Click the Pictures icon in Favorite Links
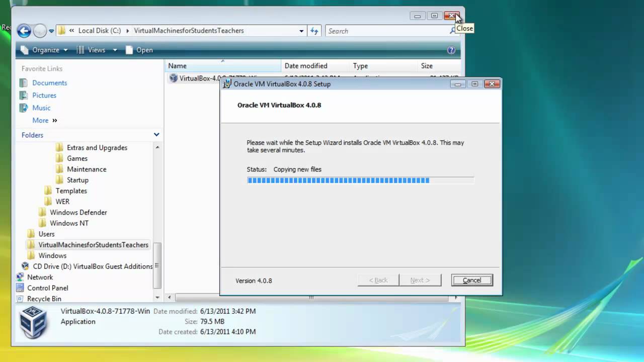Viewport: 644px width, 362px height. 23,95
